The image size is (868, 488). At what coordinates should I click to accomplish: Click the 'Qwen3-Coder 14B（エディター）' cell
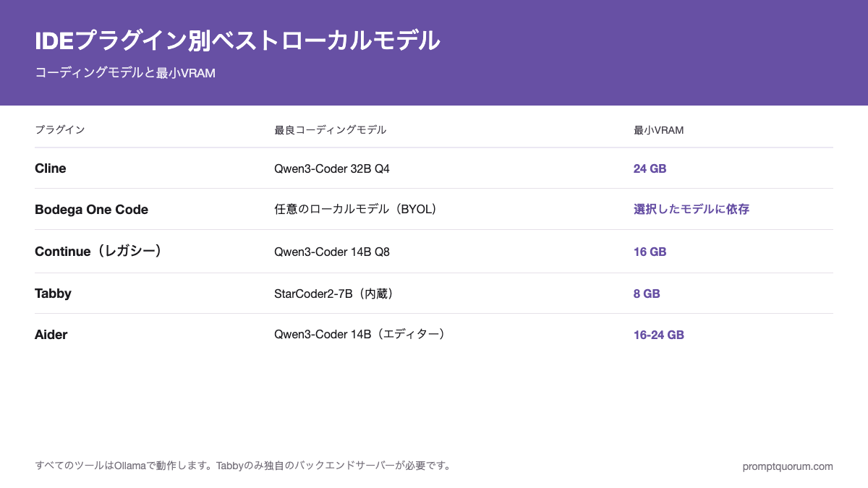click(362, 335)
